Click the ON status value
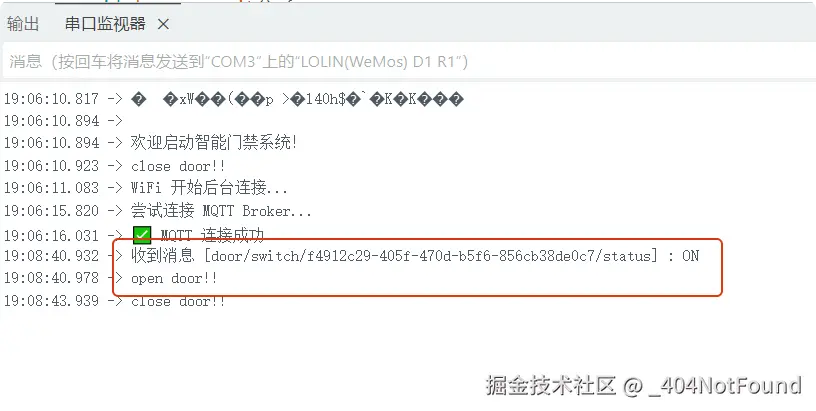Screen dimensions: 816x411 (x=691, y=255)
